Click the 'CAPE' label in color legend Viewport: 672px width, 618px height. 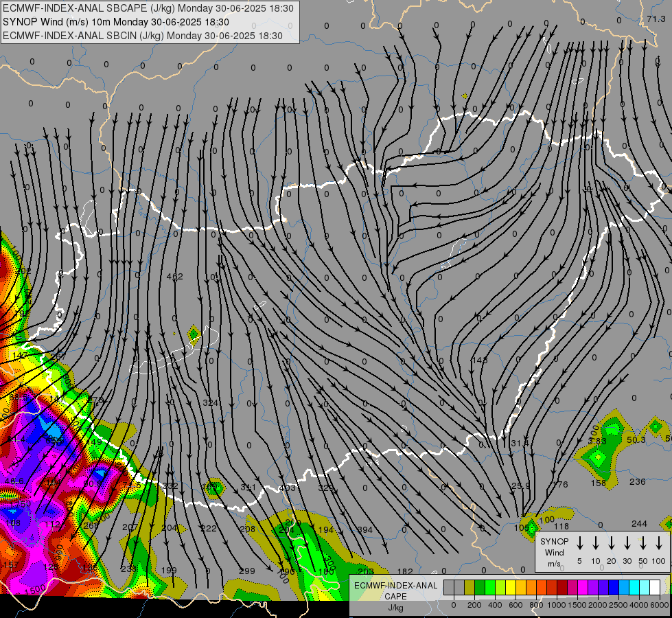click(x=395, y=597)
